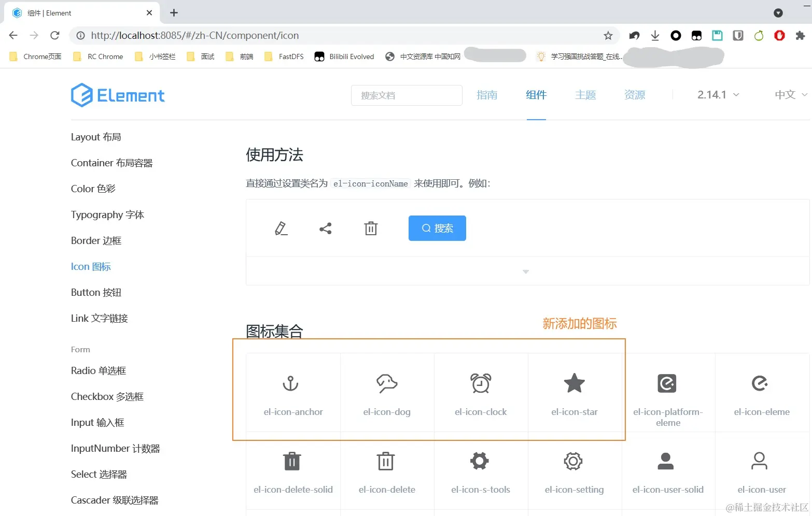Click the blue 搜索 button in the demo

(x=437, y=228)
